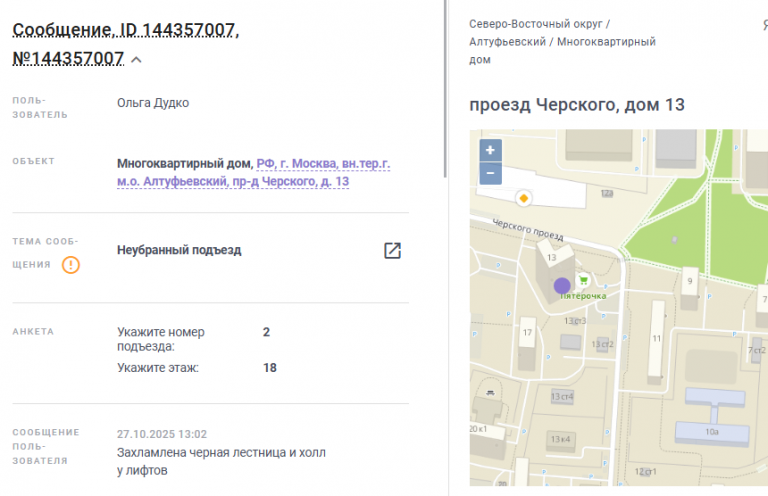Zoom in the map with plus button

(x=490, y=150)
